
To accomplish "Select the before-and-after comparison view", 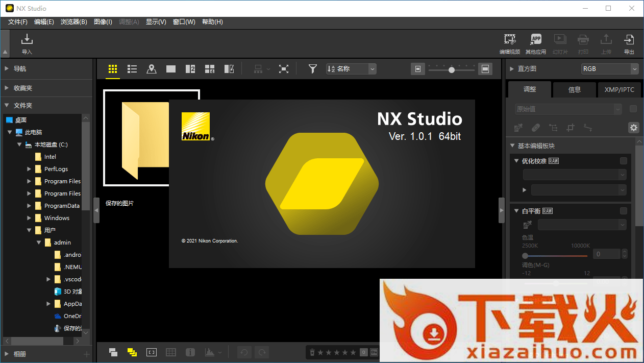I will pos(229,69).
